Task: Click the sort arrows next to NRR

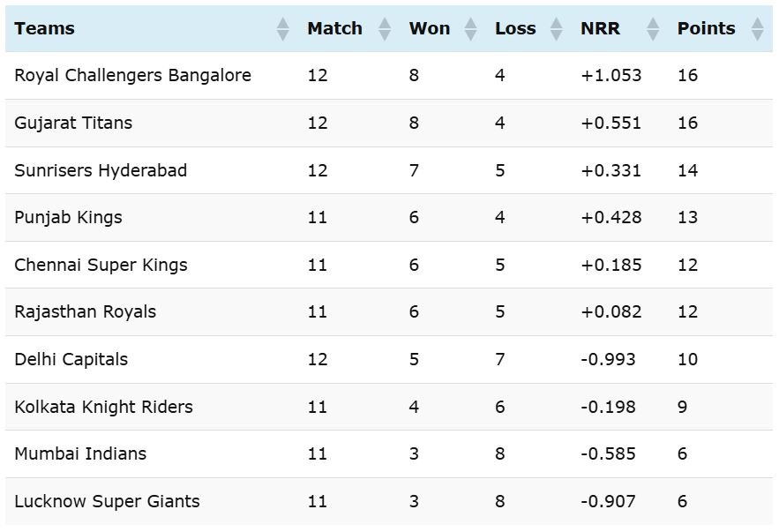Action: [654, 29]
